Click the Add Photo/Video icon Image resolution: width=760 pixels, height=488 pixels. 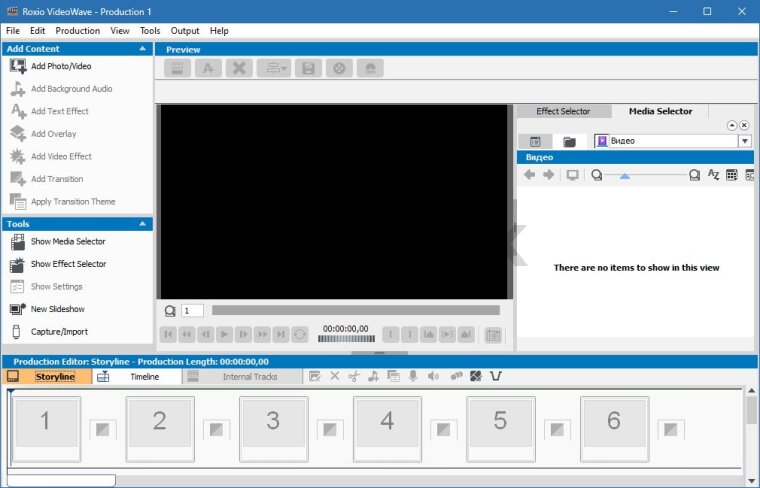point(17,66)
